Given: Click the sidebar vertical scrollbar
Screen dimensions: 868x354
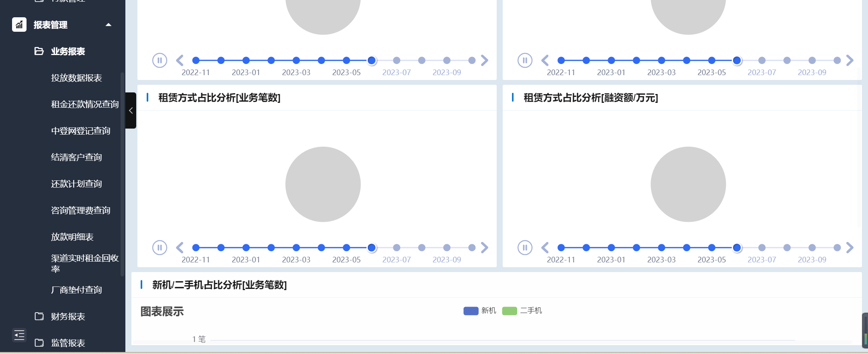Looking at the screenshot, I should tap(122, 174).
